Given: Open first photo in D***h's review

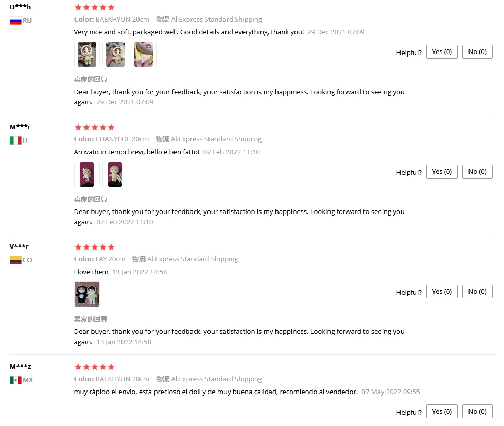Looking at the screenshot, I should coord(87,55).
